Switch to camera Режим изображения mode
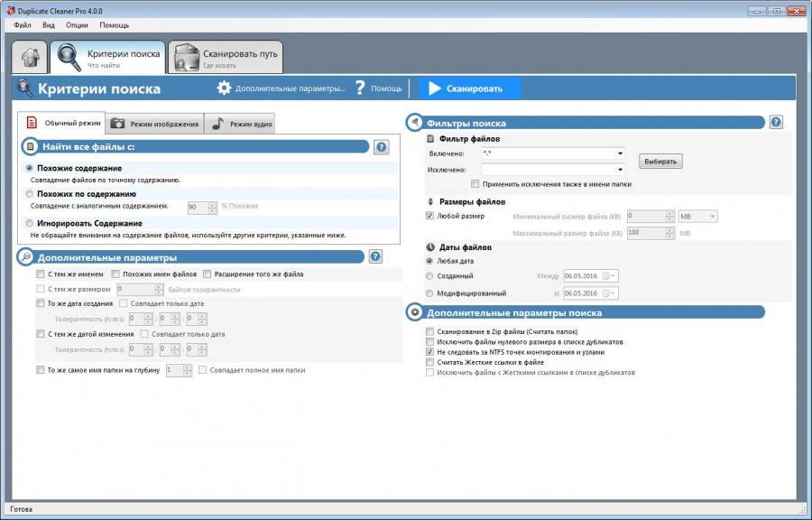 click(117, 124)
